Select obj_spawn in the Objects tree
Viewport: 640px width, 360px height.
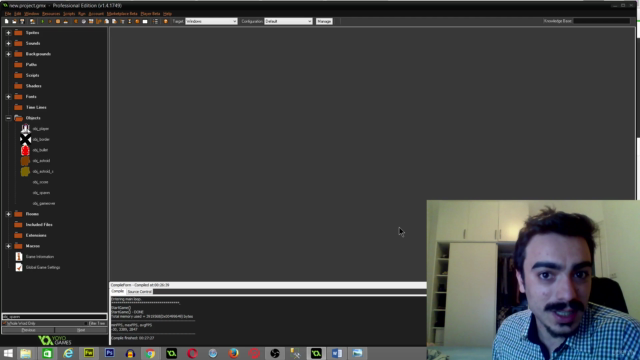(41, 193)
